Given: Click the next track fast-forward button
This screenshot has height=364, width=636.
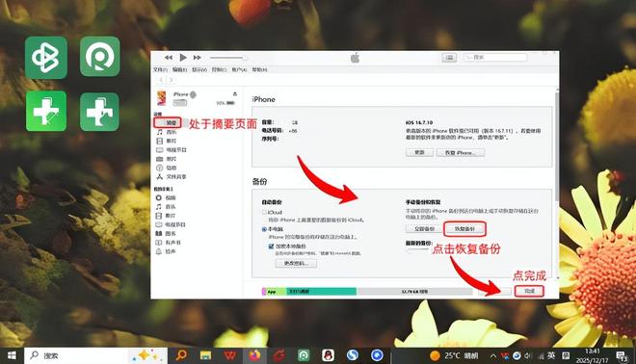Looking at the screenshot, I should coord(198,58).
